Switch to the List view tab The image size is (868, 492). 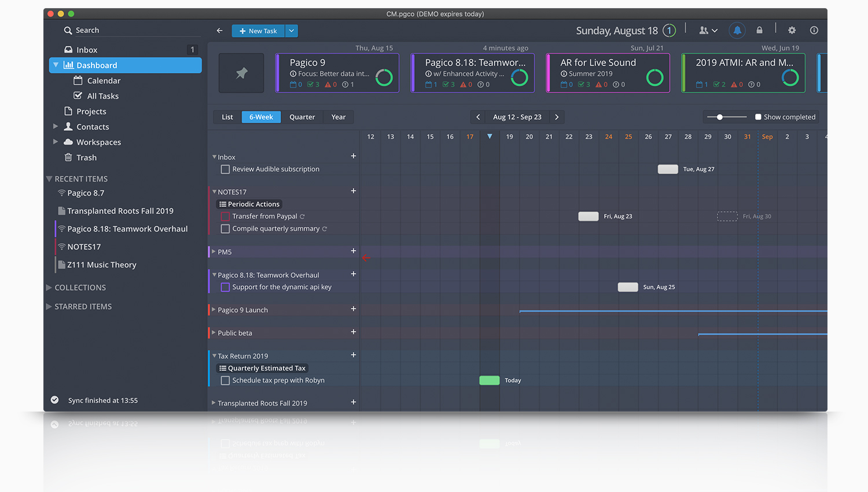[x=227, y=117]
